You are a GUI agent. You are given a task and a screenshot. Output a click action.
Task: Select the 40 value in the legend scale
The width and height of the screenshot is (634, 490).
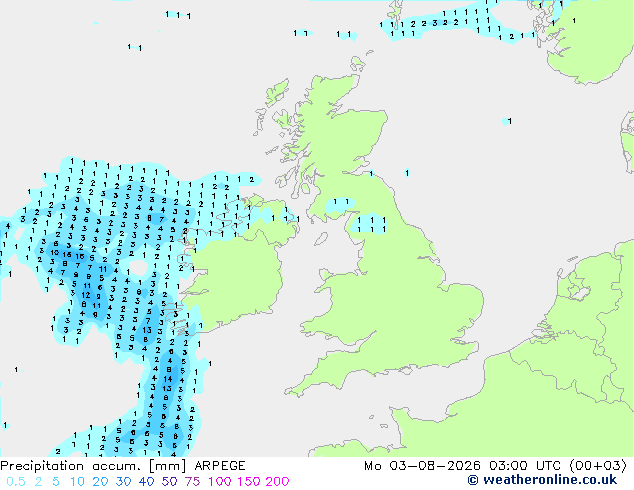click(146, 482)
